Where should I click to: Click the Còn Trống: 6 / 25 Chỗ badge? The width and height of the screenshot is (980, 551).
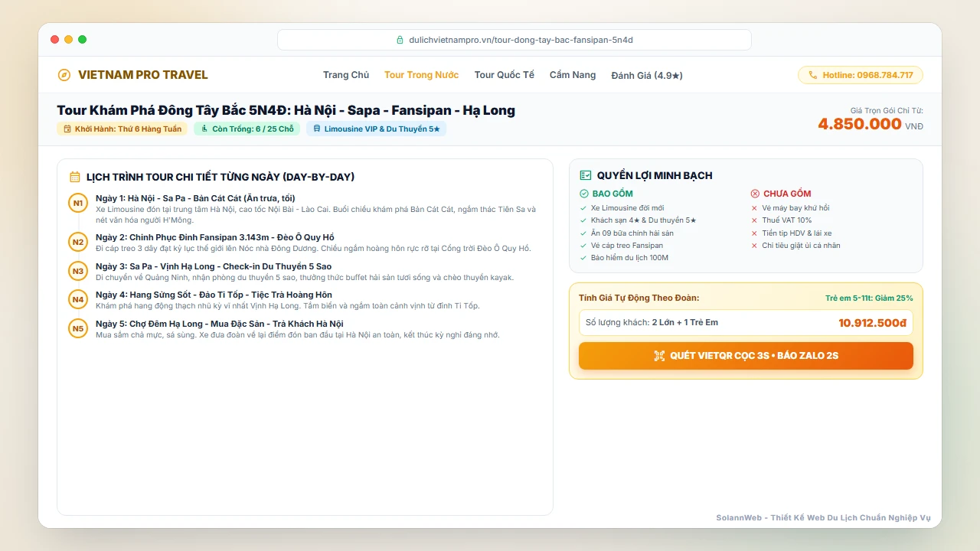click(247, 129)
